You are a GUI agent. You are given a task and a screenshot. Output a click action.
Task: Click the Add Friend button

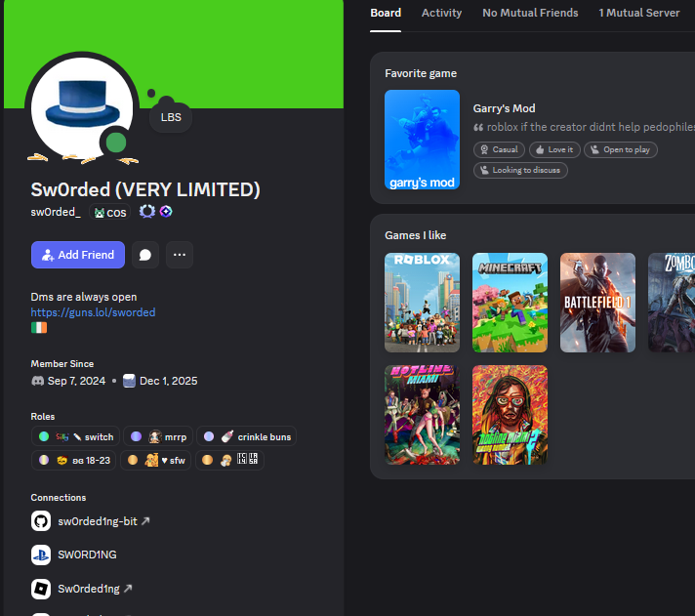pos(78,255)
